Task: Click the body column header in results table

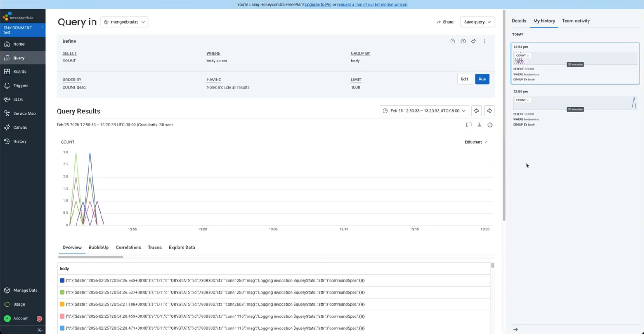Action: point(64,269)
